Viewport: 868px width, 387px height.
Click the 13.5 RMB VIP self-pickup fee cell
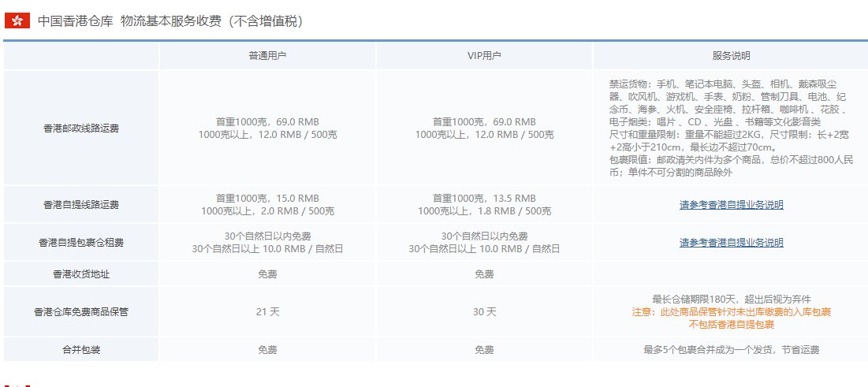click(484, 205)
